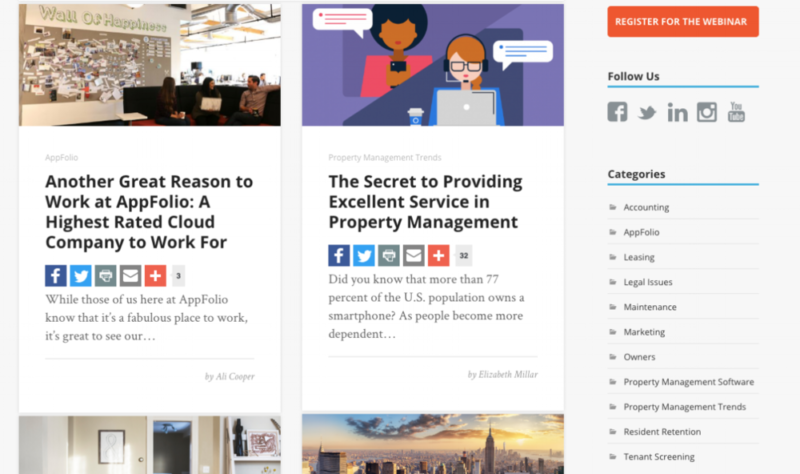Open the Leasing category

click(x=639, y=257)
